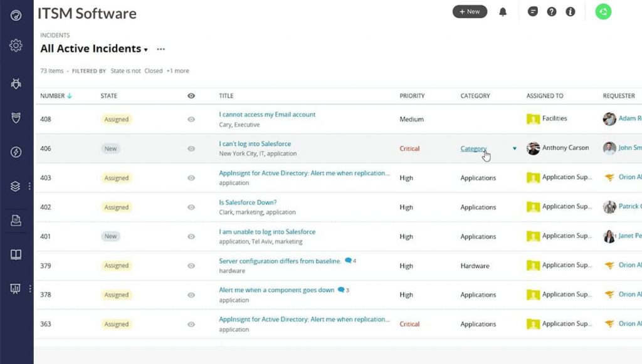The image size is (642, 364).
Task: Open Category dropdown arrow for incident 406
Action: click(515, 148)
